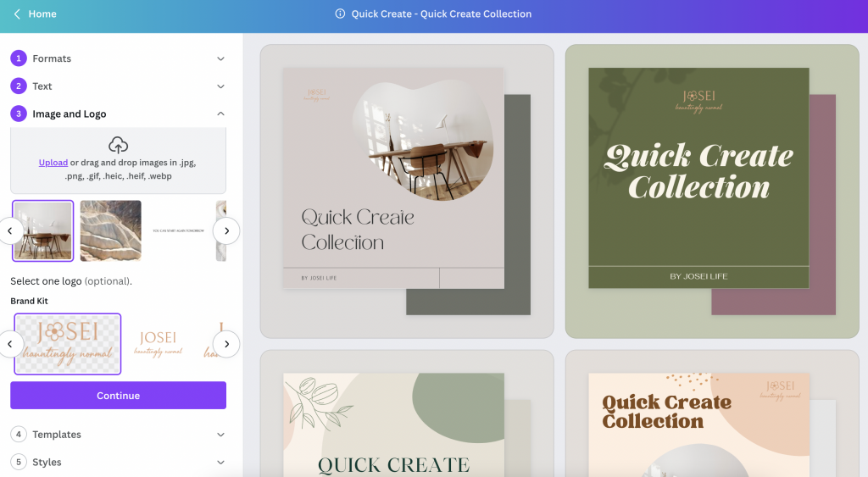Click the 'Select one logo (optional).' text
Screen dimensions: 868x477
coord(71,281)
